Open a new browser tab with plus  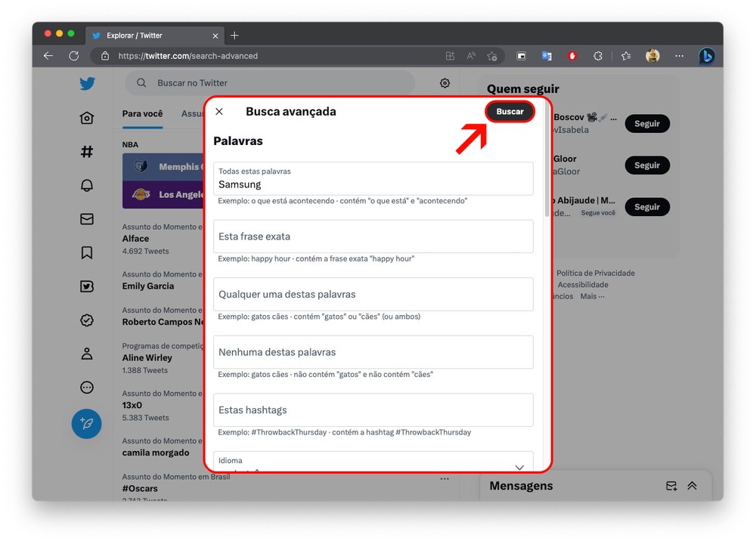pos(234,36)
